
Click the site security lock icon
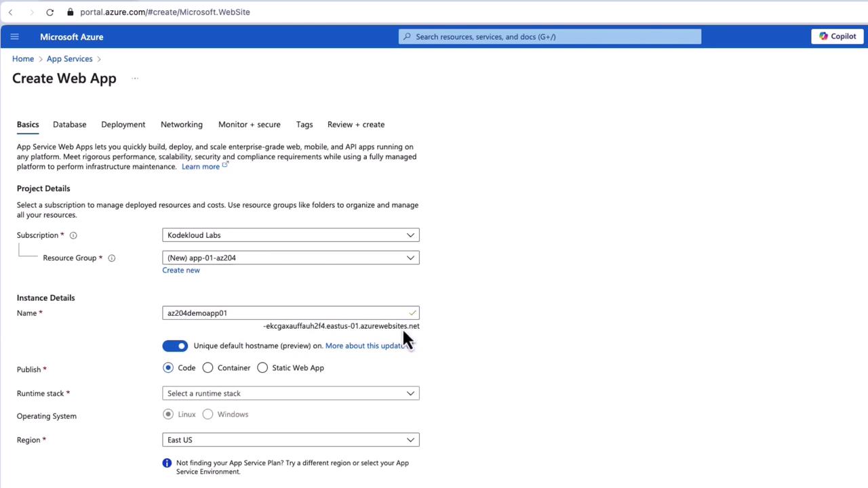click(x=71, y=12)
